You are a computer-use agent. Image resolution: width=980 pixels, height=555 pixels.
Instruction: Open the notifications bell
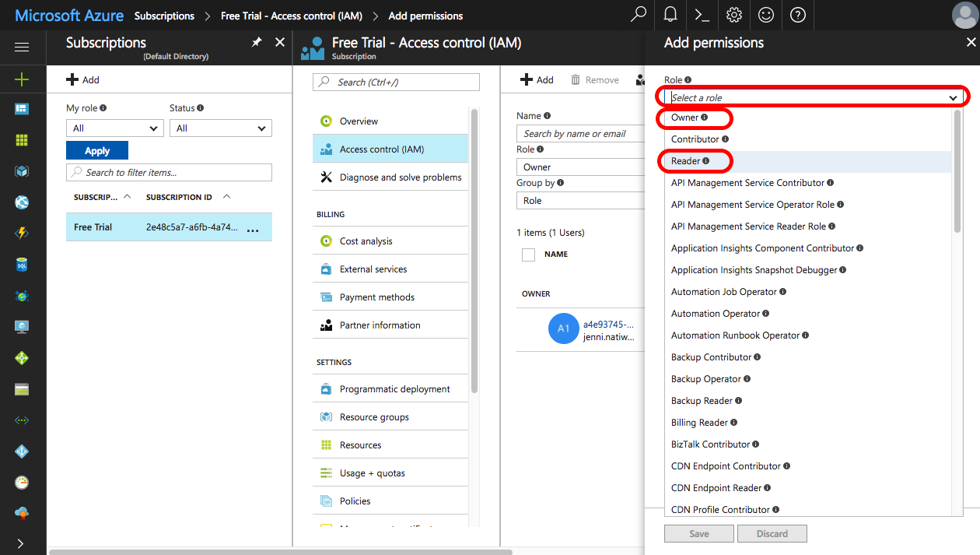click(670, 15)
